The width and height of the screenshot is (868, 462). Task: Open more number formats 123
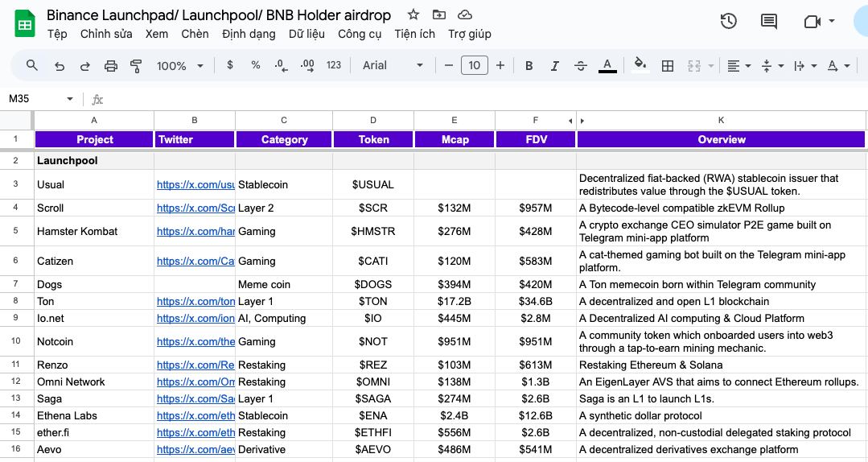334,65
